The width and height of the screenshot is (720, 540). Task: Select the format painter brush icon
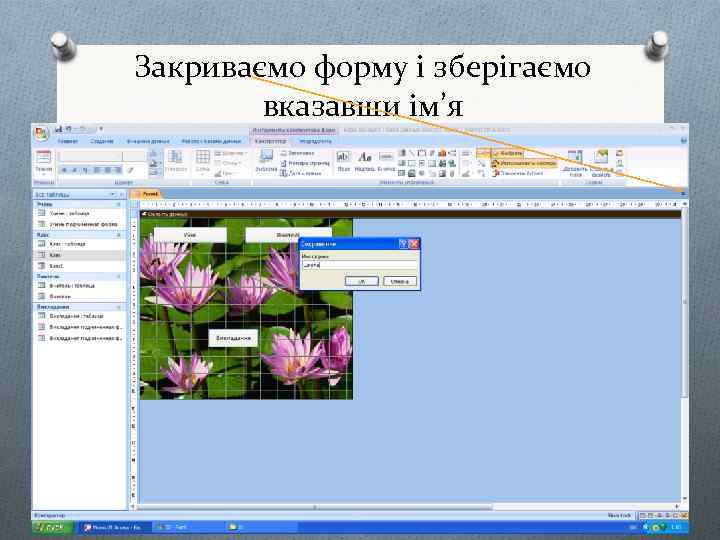(x=130, y=170)
